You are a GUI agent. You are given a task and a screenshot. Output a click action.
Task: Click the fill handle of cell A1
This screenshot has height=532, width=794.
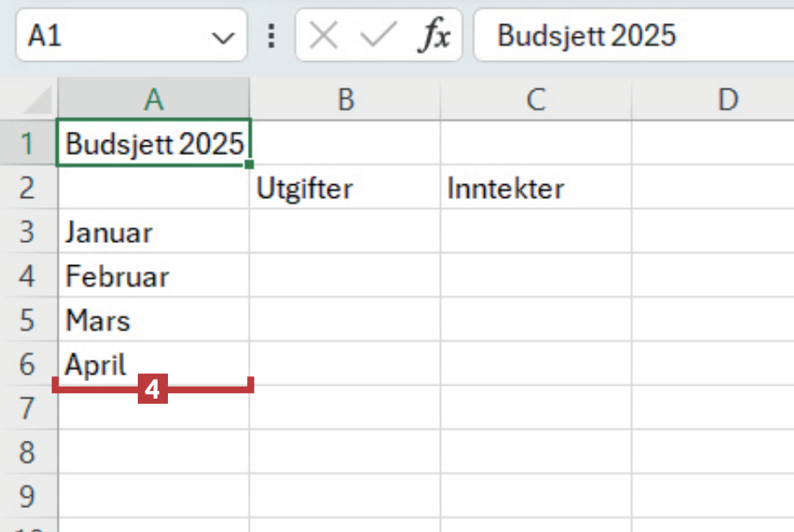[x=249, y=164]
